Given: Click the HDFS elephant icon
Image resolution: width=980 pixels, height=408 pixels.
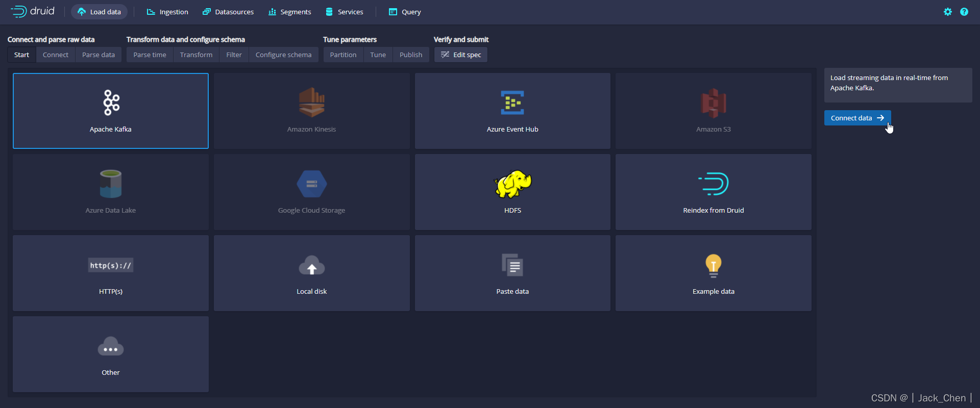Looking at the screenshot, I should 512,184.
